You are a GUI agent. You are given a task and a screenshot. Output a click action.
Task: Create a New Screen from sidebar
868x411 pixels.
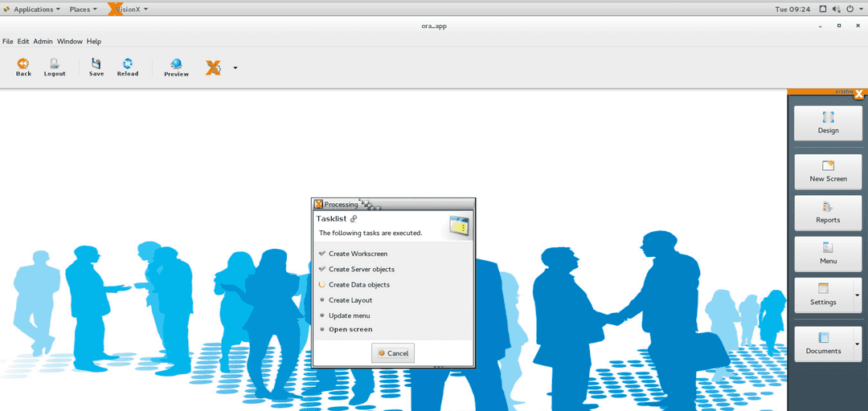click(828, 171)
